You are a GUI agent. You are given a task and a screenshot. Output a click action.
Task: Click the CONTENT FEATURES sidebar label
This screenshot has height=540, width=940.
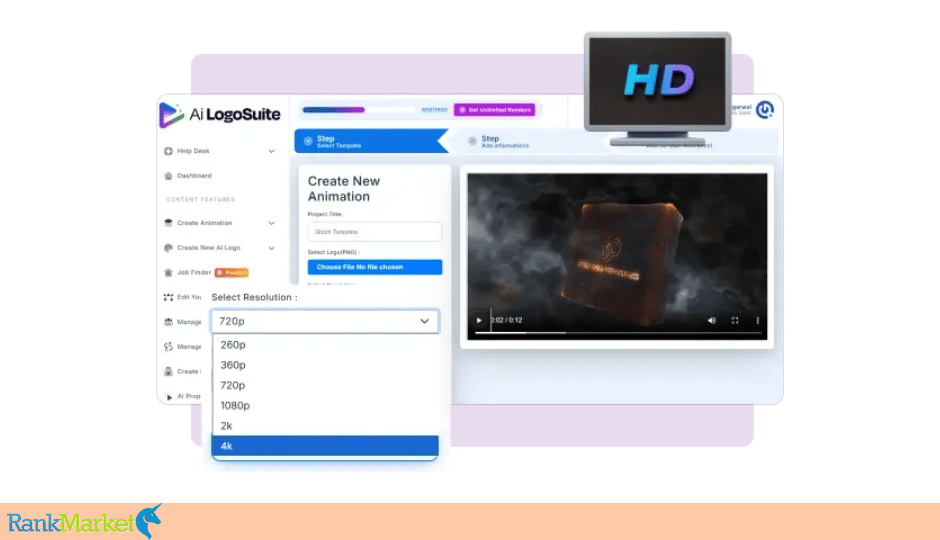pos(200,200)
